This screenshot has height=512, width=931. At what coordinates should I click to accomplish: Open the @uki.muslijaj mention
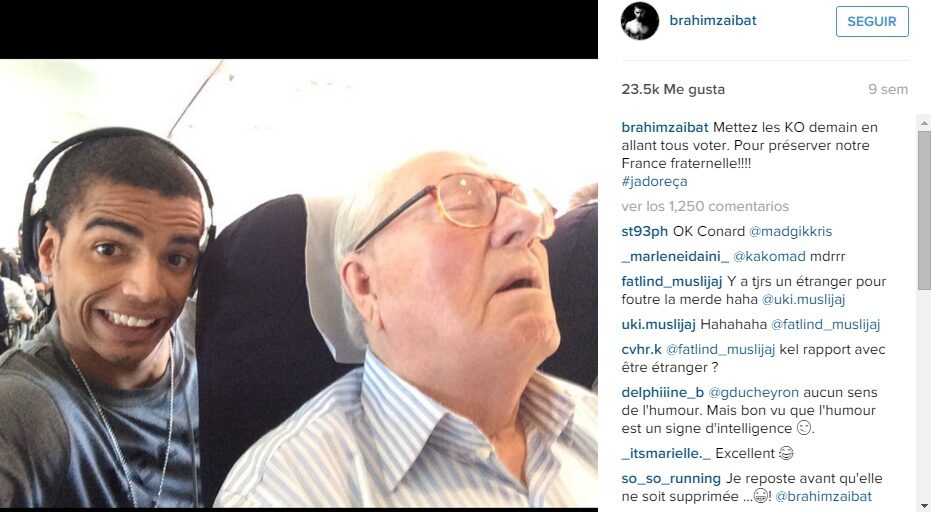click(x=803, y=299)
